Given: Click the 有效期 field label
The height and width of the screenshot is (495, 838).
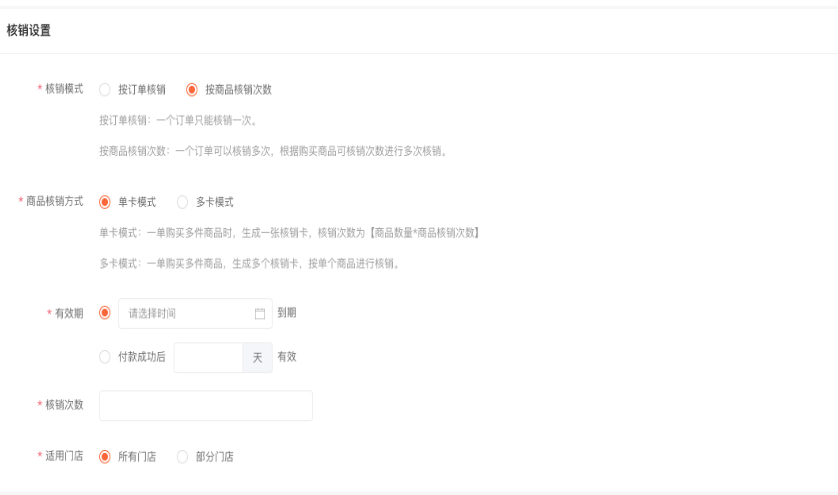Looking at the screenshot, I should 68,313.
